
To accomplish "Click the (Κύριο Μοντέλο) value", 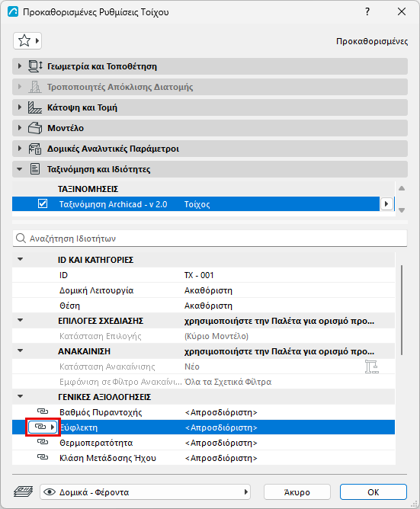I will pyautogui.click(x=216, y=336).
